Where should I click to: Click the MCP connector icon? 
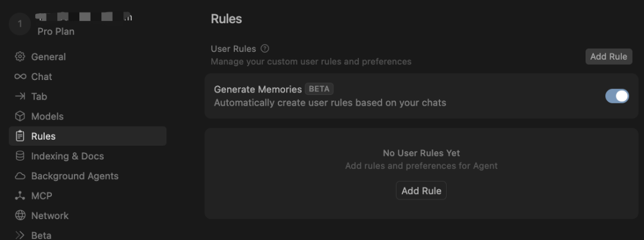coord(20,196)
